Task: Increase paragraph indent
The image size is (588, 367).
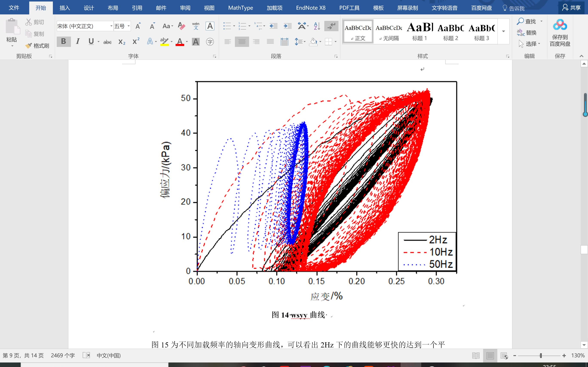Action: (x=288, y=26)
